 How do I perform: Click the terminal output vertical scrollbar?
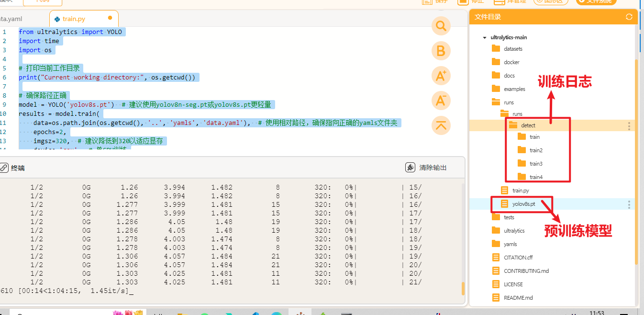click(x=463, y=288)
